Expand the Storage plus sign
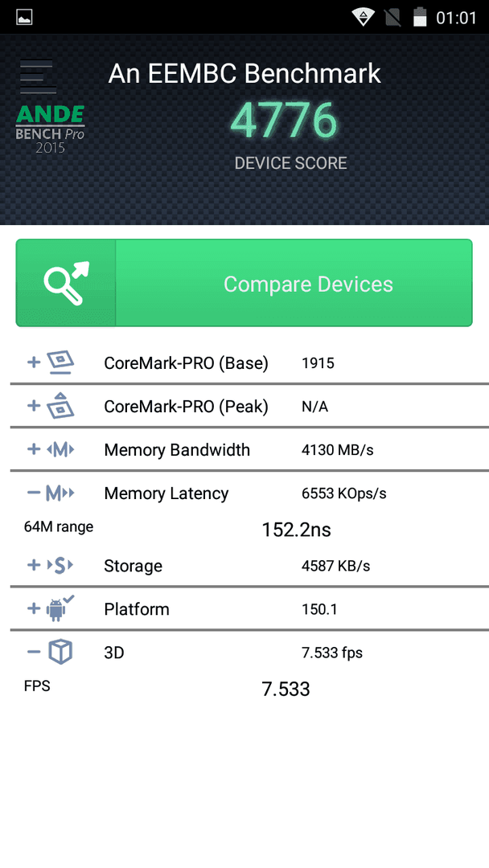This screenshot has width=489, height=868. click(x=34, y=565)
